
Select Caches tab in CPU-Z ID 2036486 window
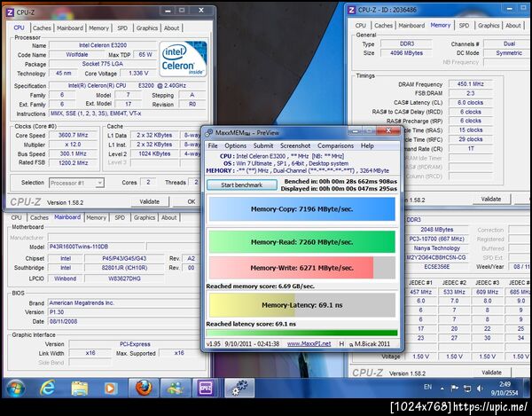click(384, 26)
